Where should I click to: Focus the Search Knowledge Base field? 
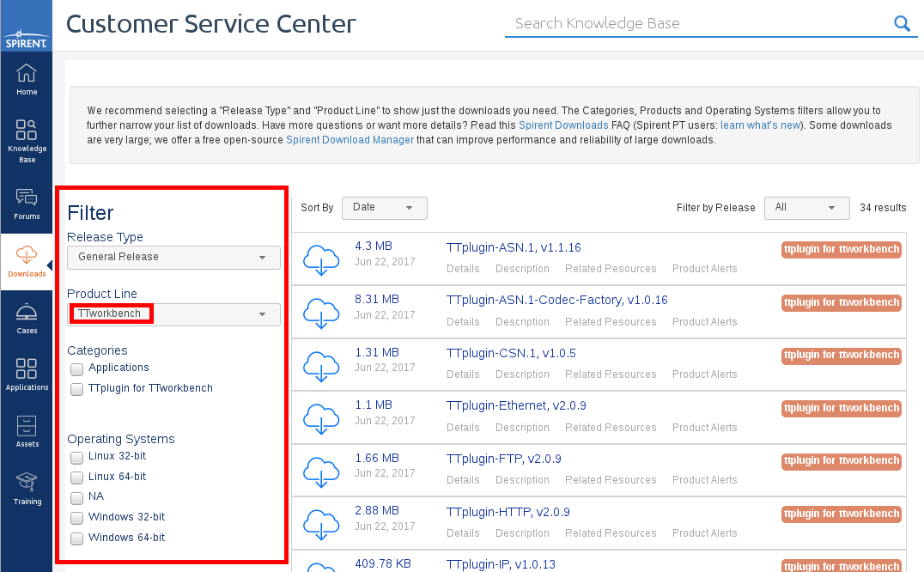(x=702, y=23)
